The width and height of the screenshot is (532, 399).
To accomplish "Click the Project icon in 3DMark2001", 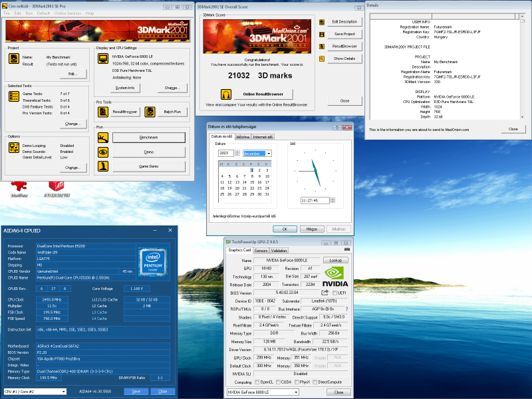I will click(x=14, y=59).
